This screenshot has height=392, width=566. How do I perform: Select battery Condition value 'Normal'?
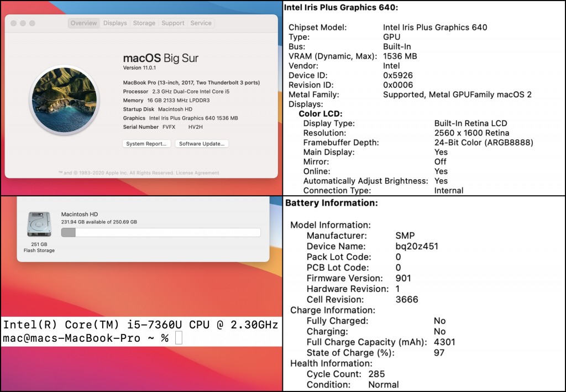click(384, 385)
